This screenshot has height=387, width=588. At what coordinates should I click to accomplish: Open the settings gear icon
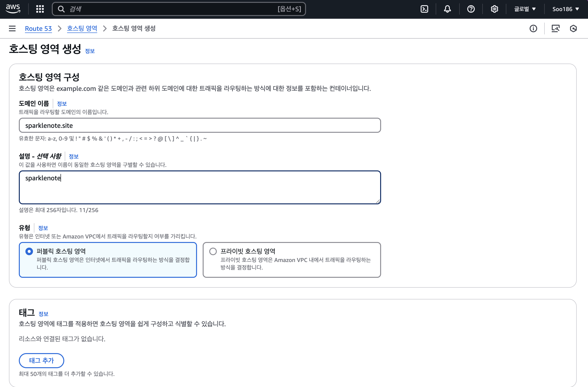tap(494, 9)
